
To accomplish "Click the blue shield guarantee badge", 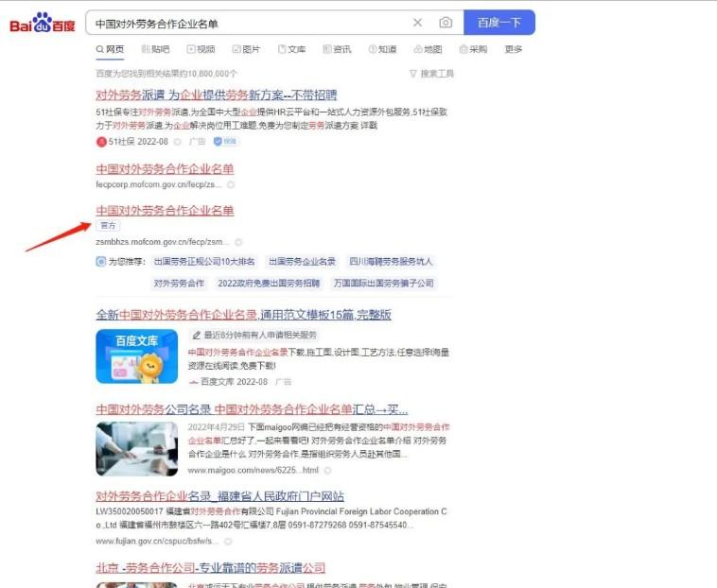I will pos(225,142).
